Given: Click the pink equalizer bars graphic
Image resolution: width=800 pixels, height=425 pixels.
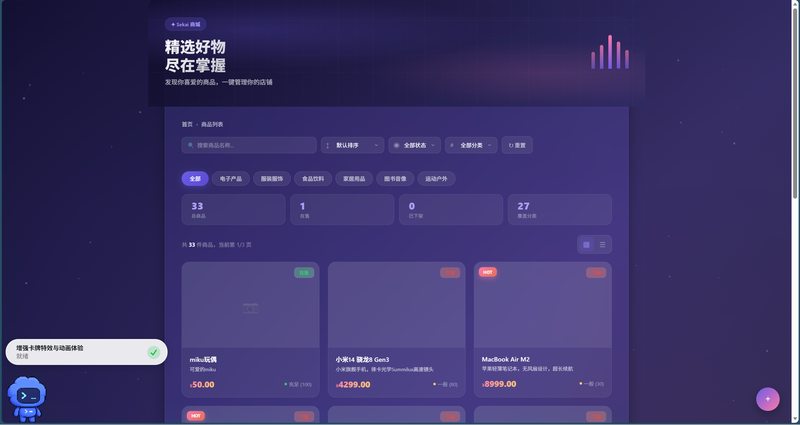Looking at the screenshot, I should tap(610, 52).
